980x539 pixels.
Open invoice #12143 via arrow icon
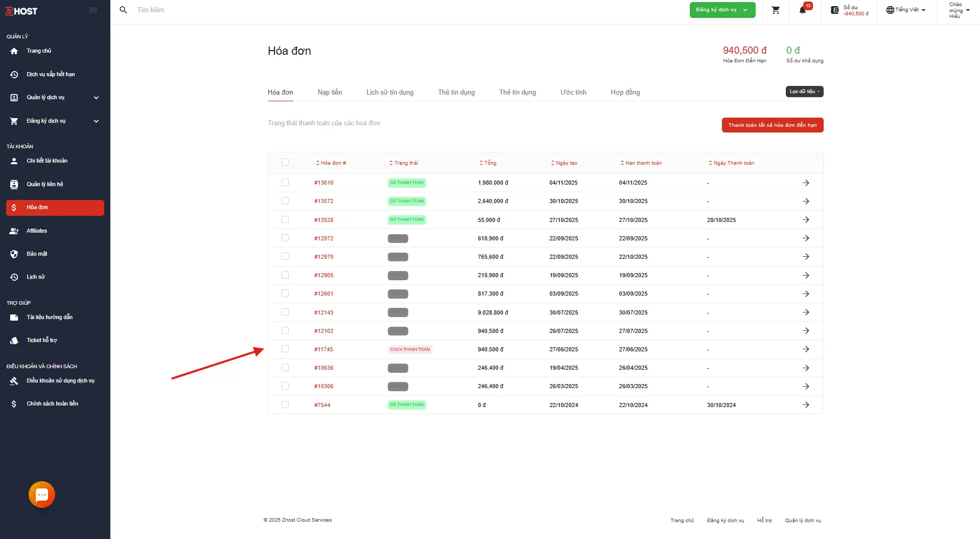click(x=806, y=312)
